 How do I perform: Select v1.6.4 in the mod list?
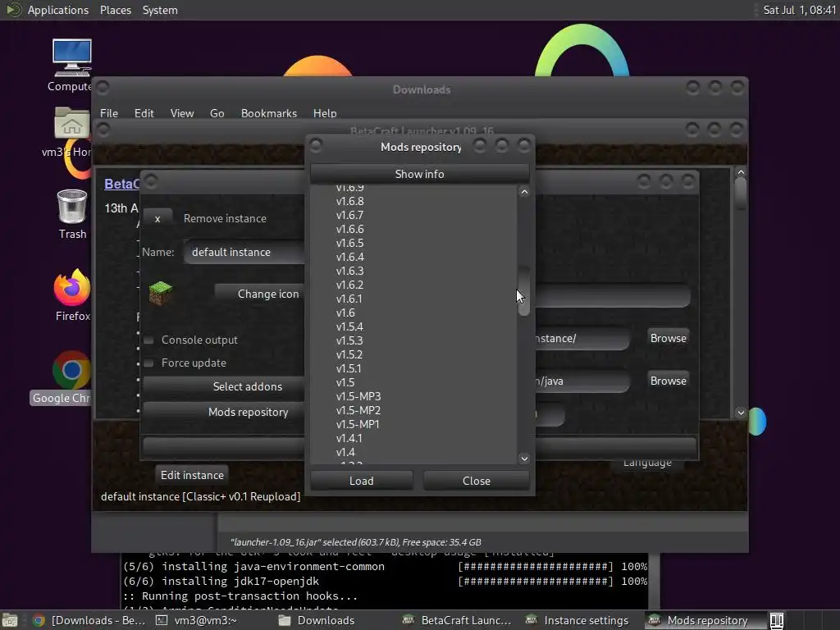pyautogui.click(x=349, y=257)
